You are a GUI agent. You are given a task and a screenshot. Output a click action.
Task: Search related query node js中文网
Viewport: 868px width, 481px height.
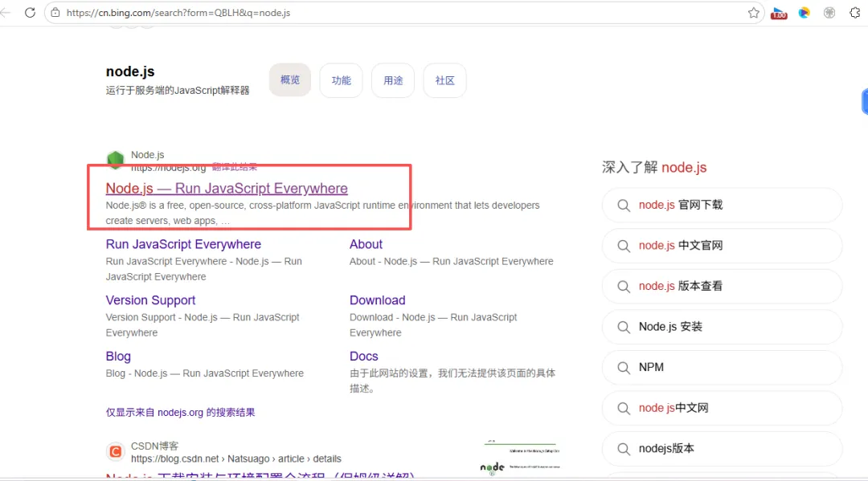722,408
